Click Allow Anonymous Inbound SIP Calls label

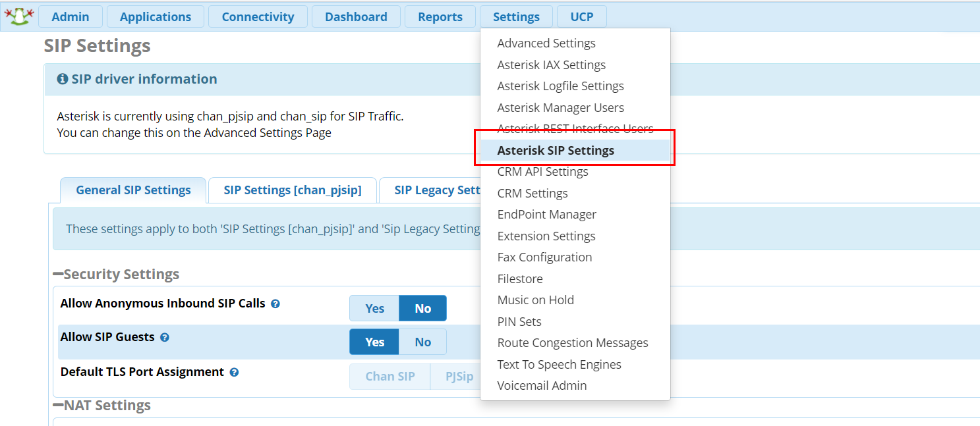163,304
